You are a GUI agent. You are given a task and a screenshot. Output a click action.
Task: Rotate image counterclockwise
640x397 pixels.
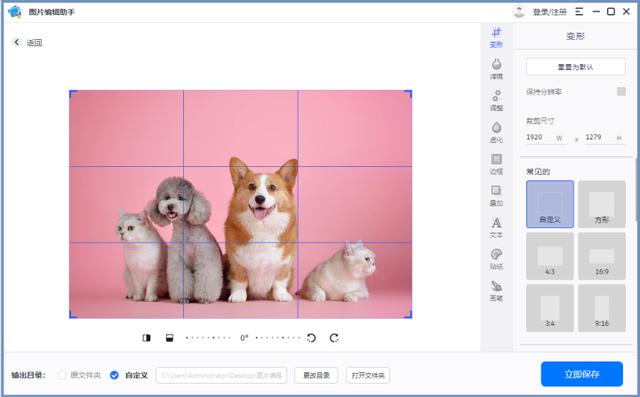tap(311, 338)
